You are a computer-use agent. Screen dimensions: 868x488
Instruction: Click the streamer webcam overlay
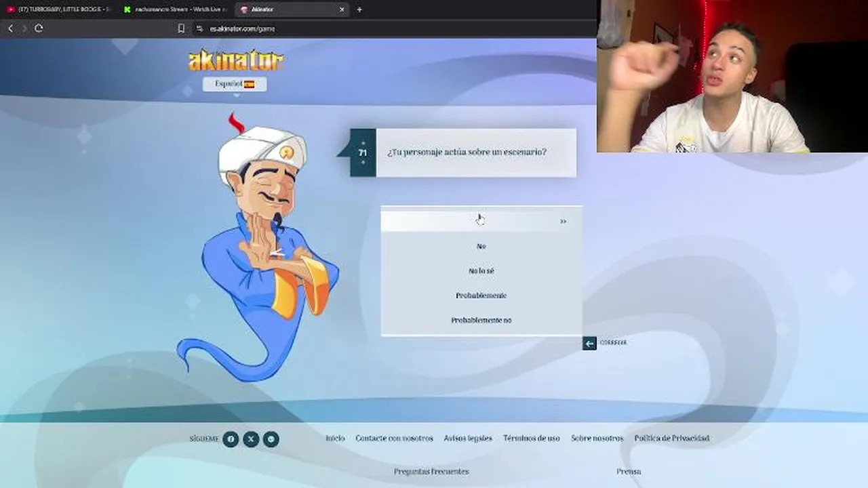pos(732,76)
